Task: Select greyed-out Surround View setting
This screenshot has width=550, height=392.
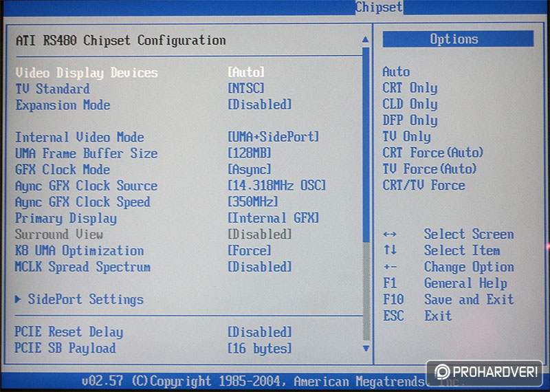Action: tap(59, 235)
